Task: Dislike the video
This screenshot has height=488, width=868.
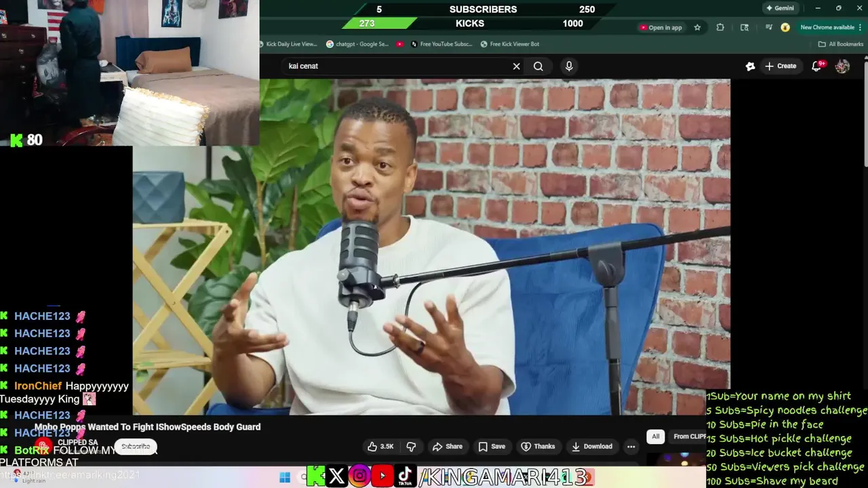Action: tap(411, 446)
